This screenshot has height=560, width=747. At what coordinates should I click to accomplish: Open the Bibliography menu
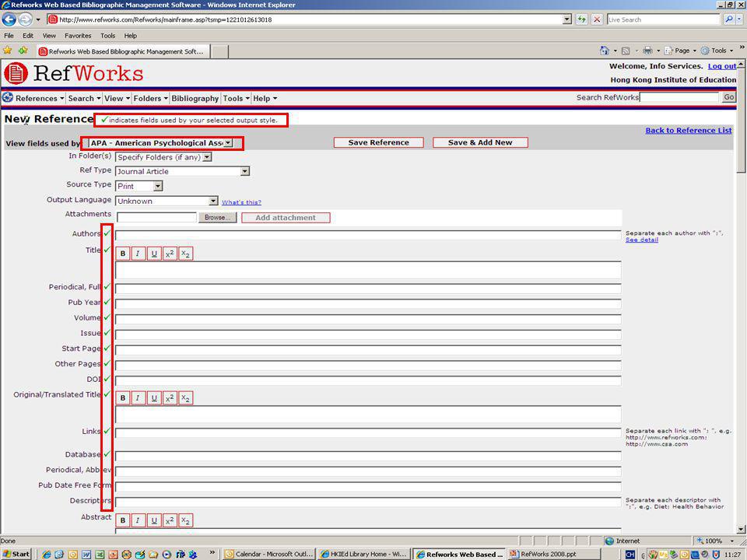(195, 98)
